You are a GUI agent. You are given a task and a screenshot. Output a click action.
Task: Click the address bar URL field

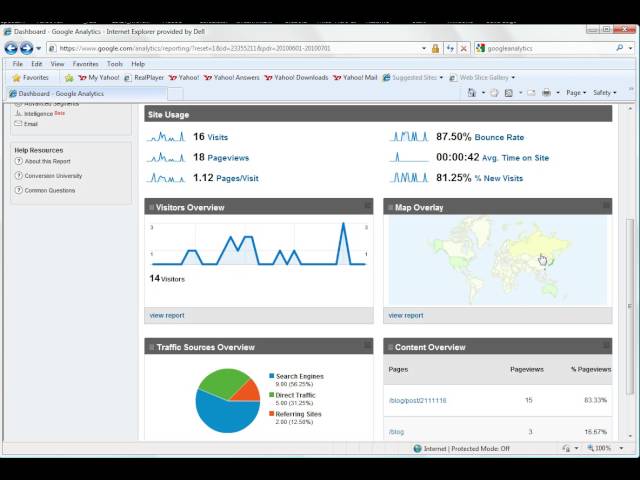pos(235,48)
